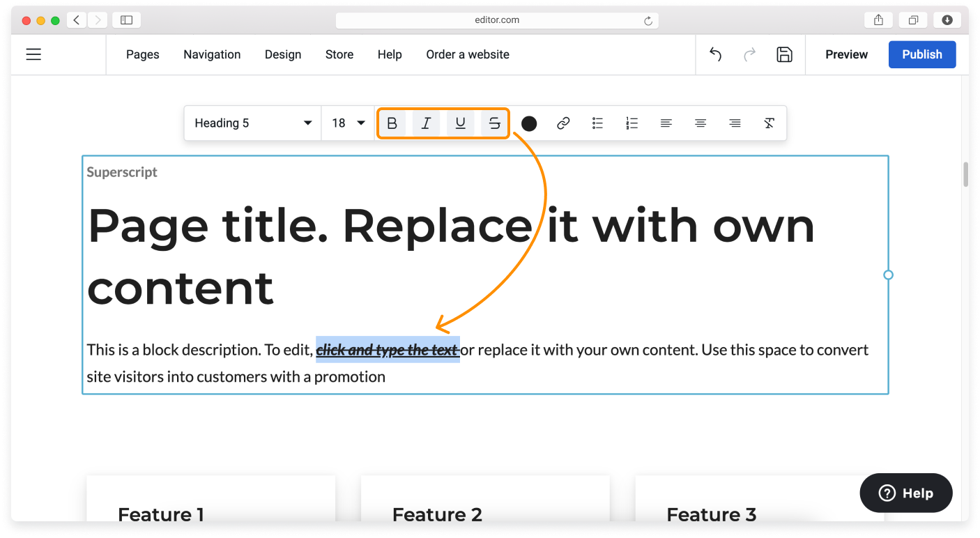Image resolution: width=980 pixels, height=538 pixels.
Task: Click the Page title heading text
Action: pyautogui.click(x=451, y=256)
